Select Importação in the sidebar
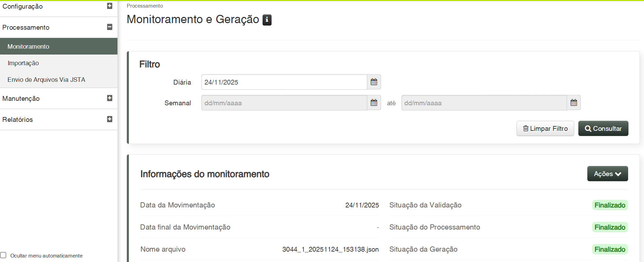 pos(23,63)
